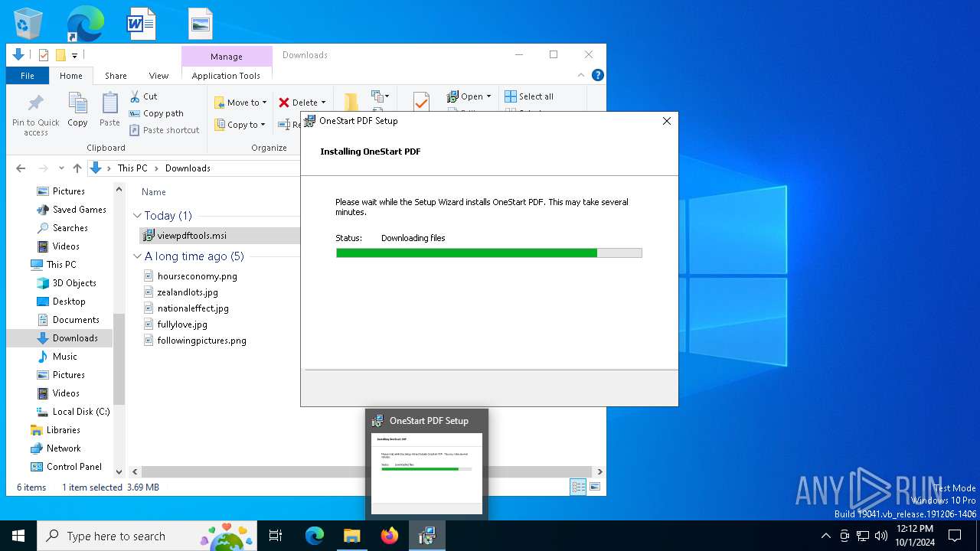Viewport: 980px width, 551px height.
Task: Open the Move to dropdown
Action: pos(240,103)
